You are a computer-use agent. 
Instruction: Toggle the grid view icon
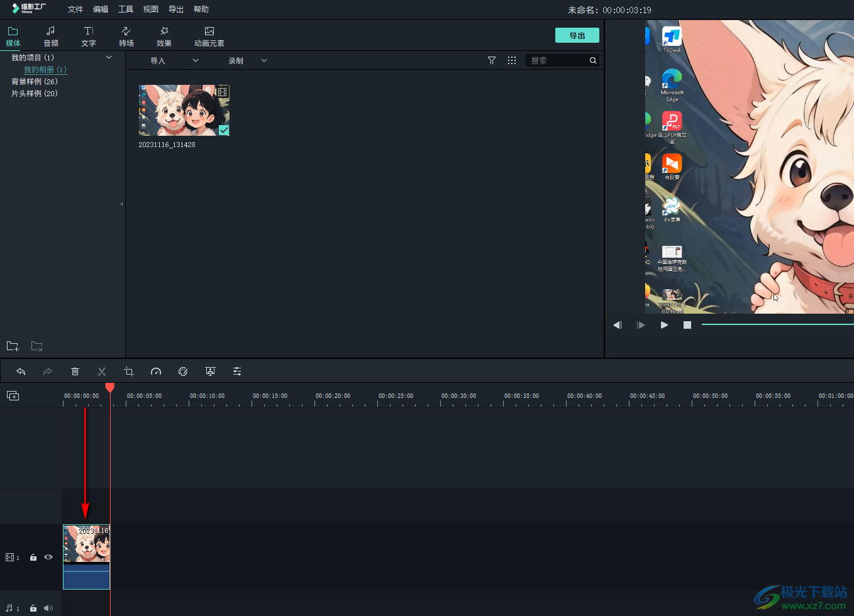[512, 60]
